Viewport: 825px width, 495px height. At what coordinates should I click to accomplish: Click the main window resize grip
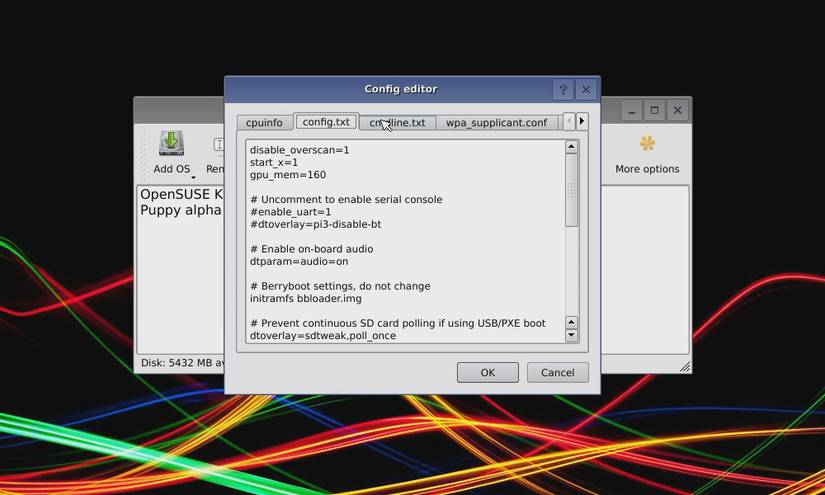pos(685,367)
